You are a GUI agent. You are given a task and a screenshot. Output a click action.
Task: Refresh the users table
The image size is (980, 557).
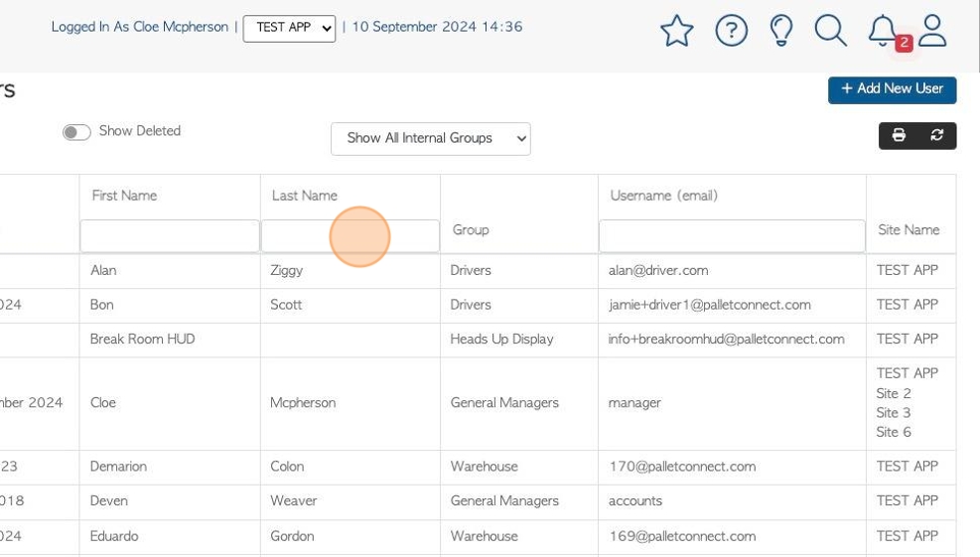[936, 135]
